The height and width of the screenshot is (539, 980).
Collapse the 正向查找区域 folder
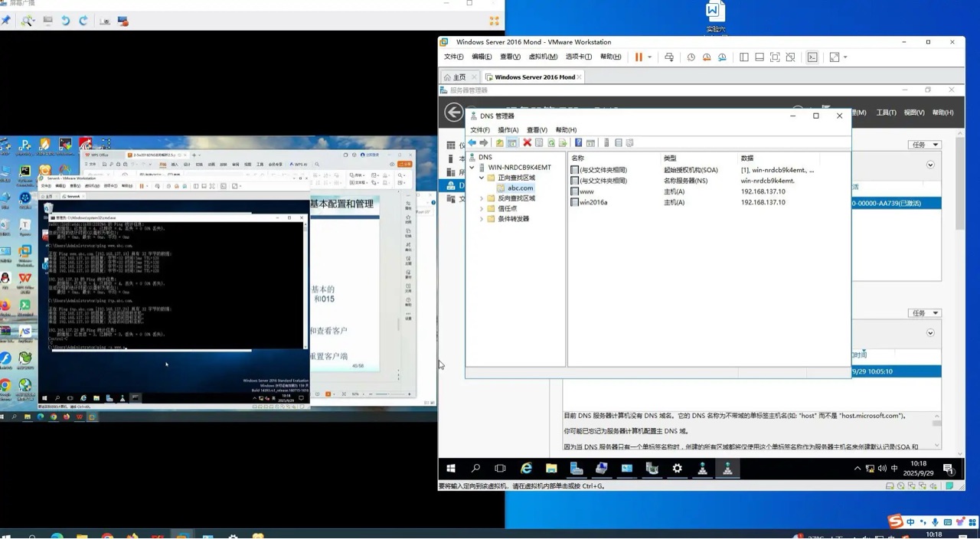click(x=482, y=178)
